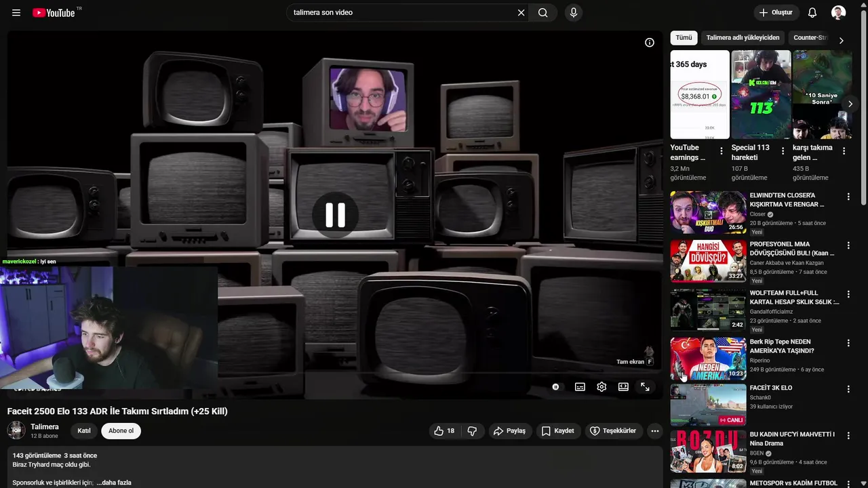Open the player settings gear

coord(601,387)
